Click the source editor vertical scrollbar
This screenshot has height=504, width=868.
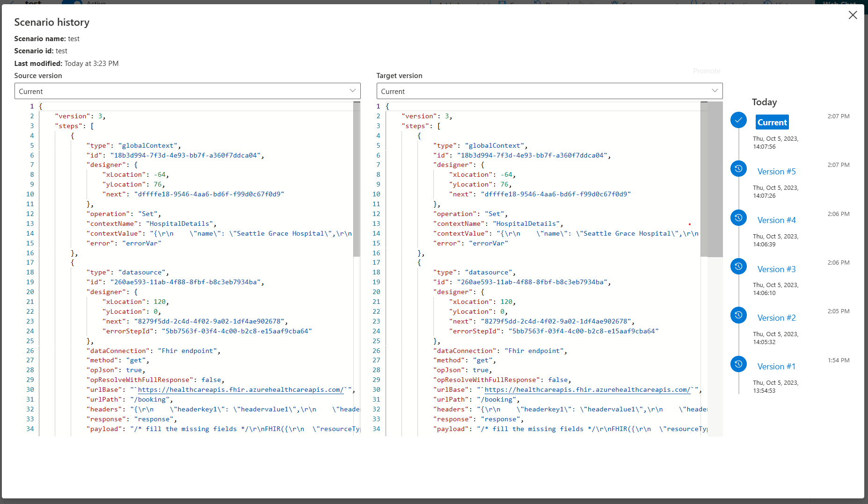tap(357, 179)
